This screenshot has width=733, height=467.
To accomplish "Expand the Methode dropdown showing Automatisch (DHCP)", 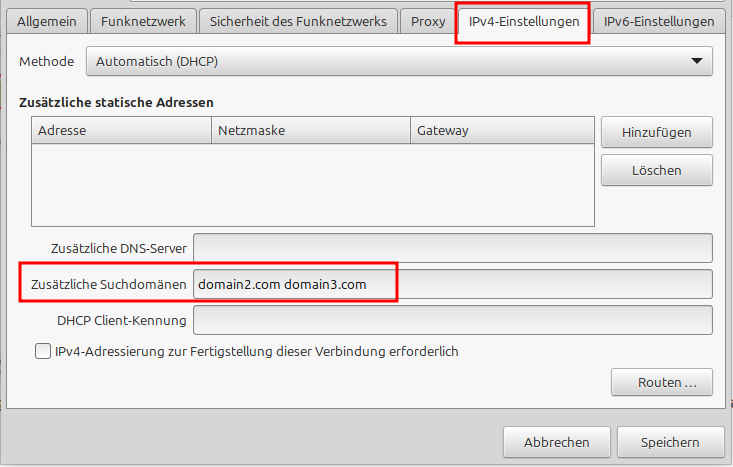I will (399, 62).
